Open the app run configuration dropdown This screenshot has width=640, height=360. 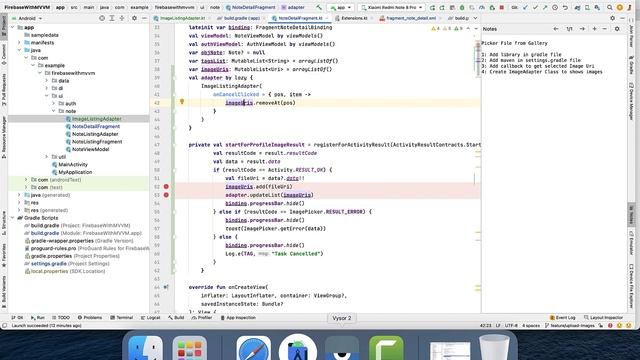pyautogui.click(x=341, y=7)
